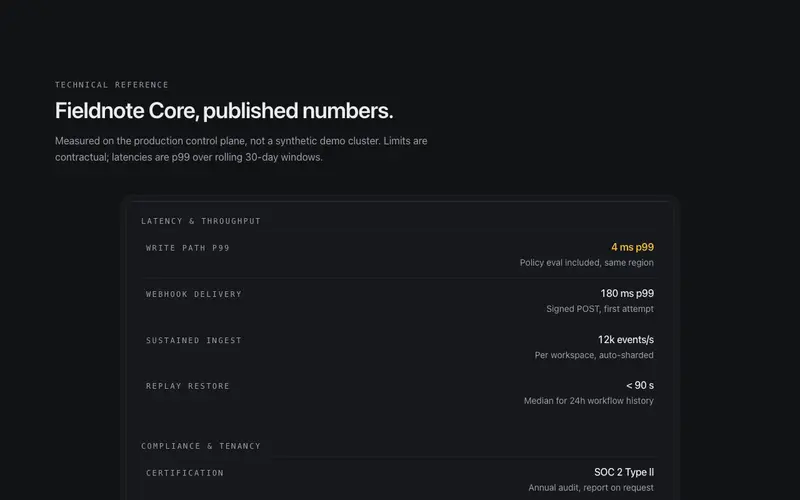This screenshot has width=800, height=500.
Task: Select the SUSTAINED INGEST row label
Action: (194, 340)
